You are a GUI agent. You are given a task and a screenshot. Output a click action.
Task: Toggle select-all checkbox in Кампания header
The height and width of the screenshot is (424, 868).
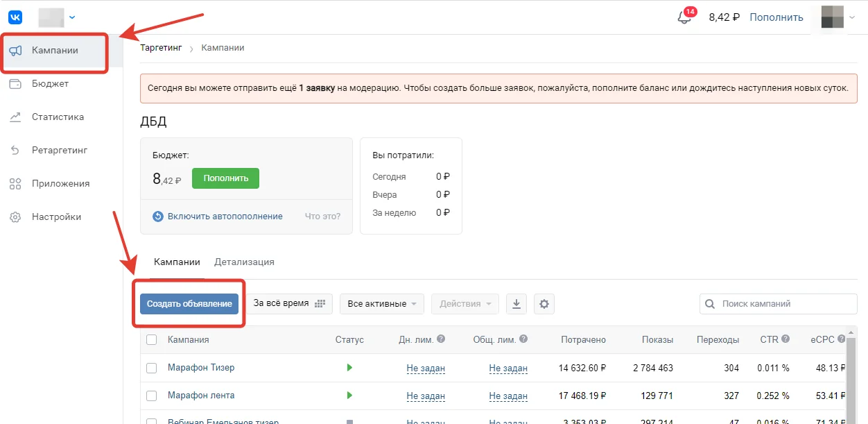[x=152, y=340]
